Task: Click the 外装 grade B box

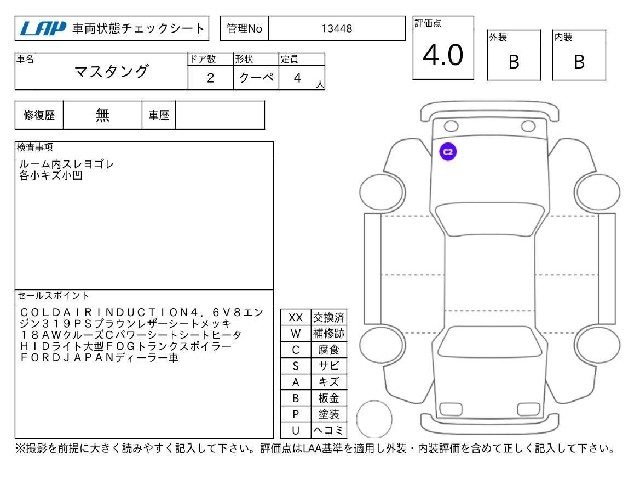Action: coord(514,55)
